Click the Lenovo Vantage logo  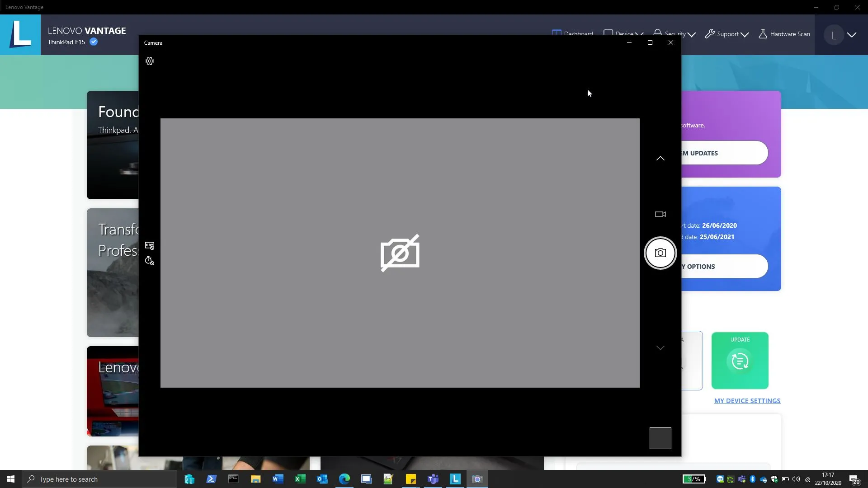point(20,34)
